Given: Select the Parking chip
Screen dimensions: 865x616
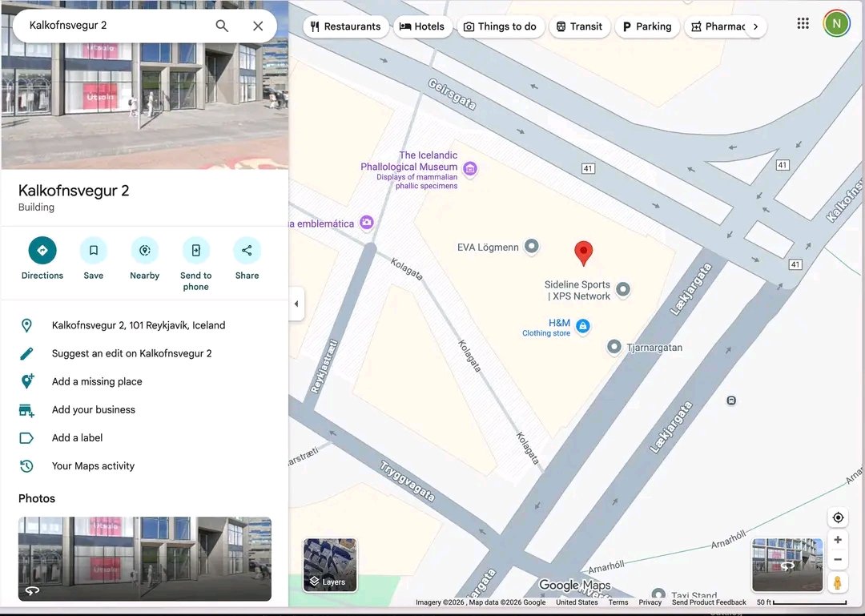Looking at the screenshot, I should tap(647, 26).
